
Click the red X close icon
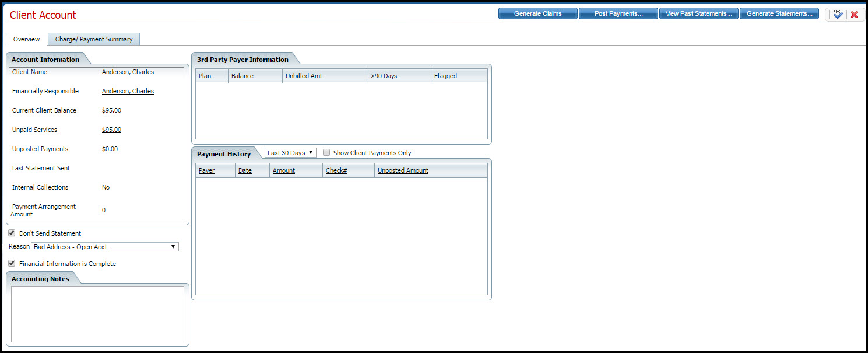tap(855, 13)
